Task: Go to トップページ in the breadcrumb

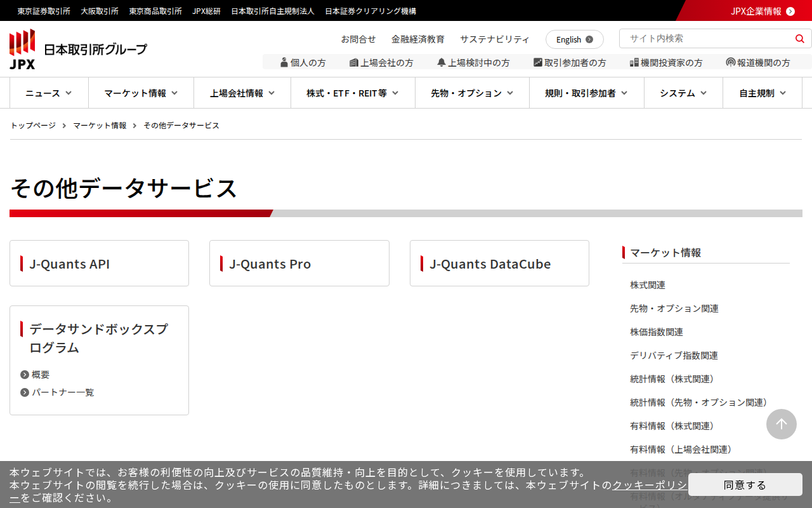Action: click(33, 126)
